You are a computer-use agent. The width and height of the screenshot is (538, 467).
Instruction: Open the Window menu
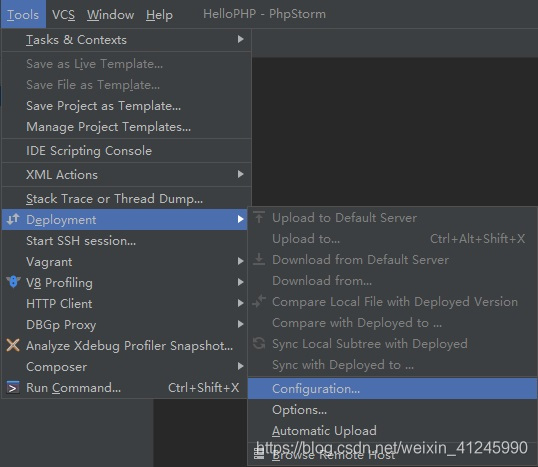[x=110, y=15]
